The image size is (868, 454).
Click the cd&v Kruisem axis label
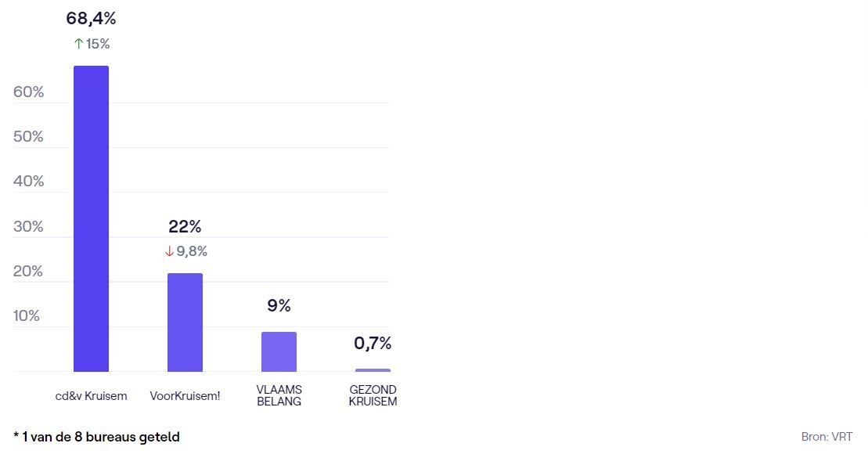pos(91,396)
